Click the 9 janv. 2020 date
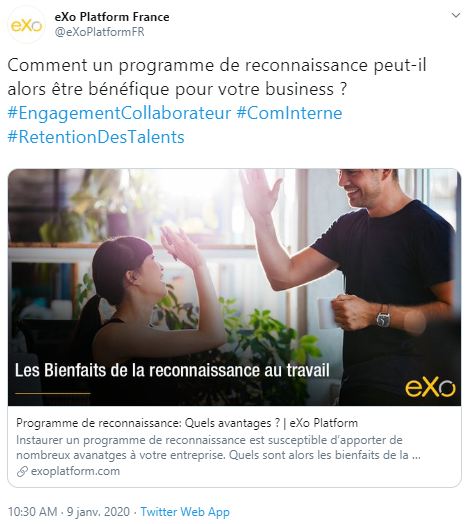This screenshot has height=524, width=472. click(98, 512)
